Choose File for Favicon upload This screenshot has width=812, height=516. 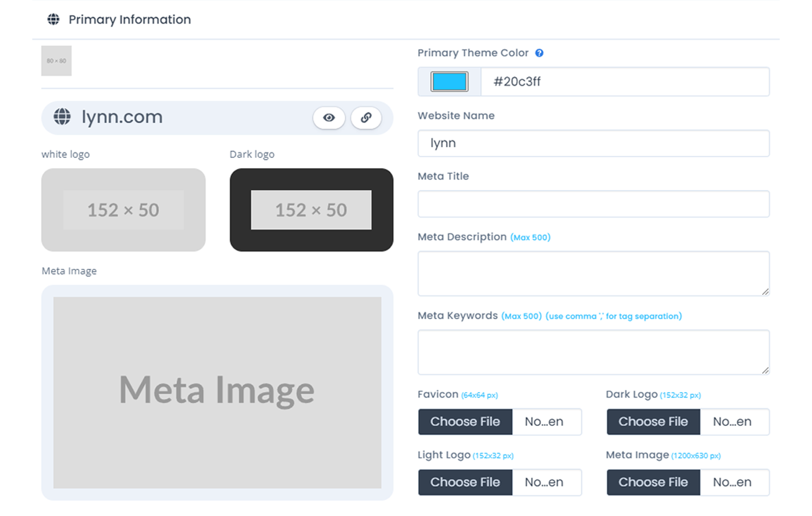pyautogui.click(x=465, y=422)
